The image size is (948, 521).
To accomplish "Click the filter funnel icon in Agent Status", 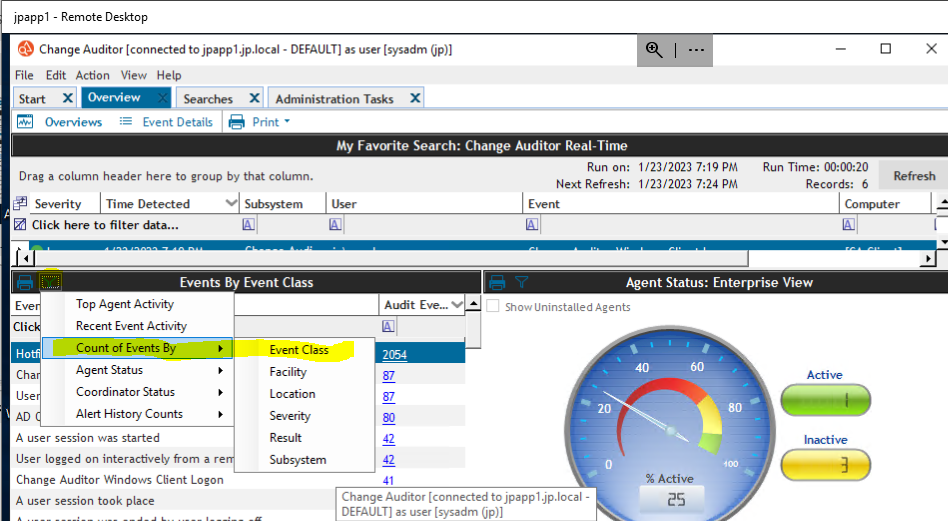I will [x=521, y=282].
